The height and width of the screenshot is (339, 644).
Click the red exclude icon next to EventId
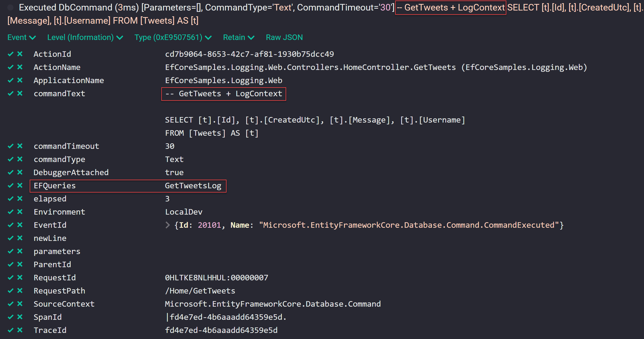coord(20,225)
